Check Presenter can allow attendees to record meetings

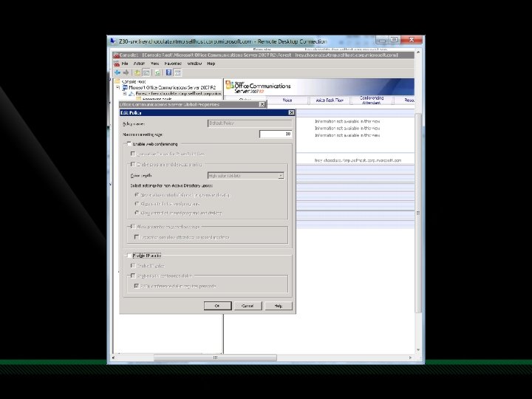pyautogui.click(x=137, y=237)
